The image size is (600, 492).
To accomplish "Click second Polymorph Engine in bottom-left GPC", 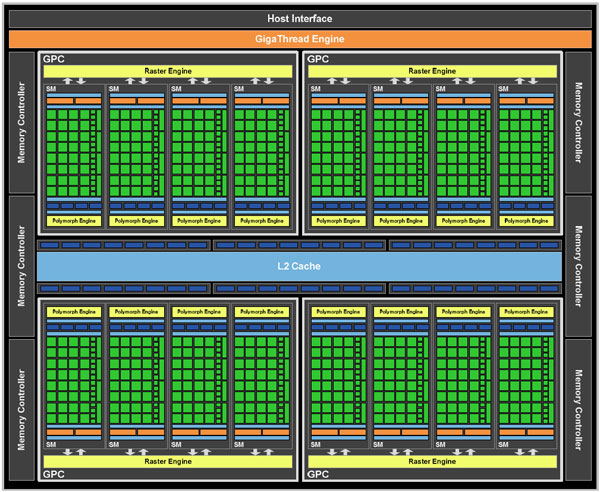I will coord(137,312).
